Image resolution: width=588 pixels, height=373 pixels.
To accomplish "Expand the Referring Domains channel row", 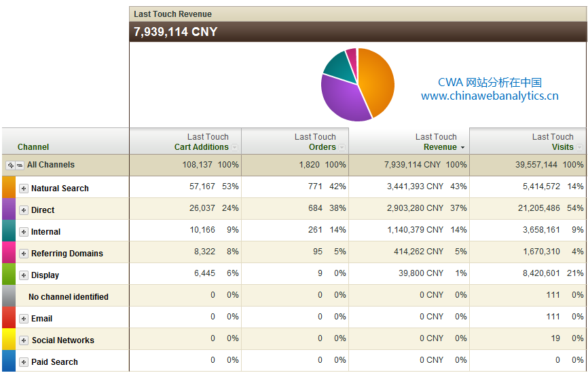I will (24, 254).
